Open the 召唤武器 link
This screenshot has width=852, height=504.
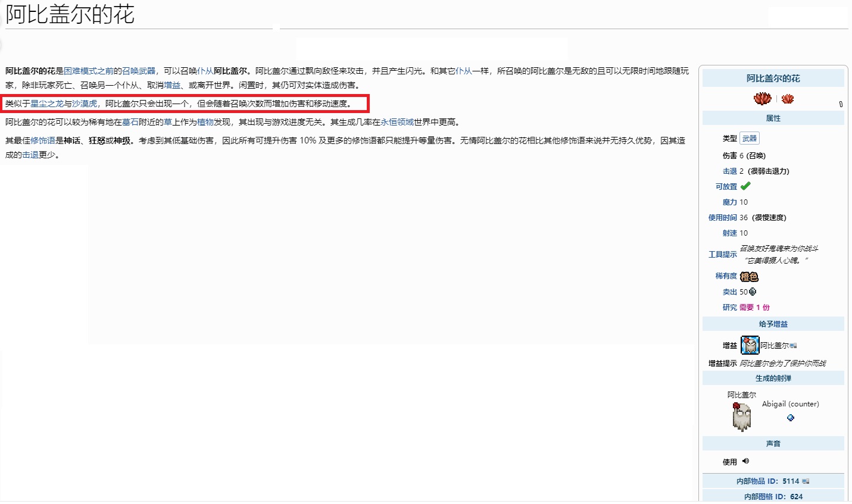coord(139,71)
